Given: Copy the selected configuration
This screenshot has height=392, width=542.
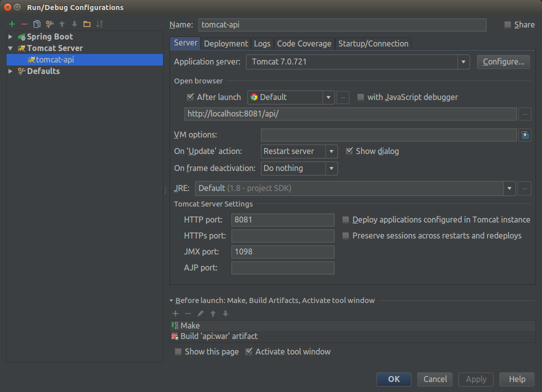Looking at the screenshot, I should click(x=36, y=24).
